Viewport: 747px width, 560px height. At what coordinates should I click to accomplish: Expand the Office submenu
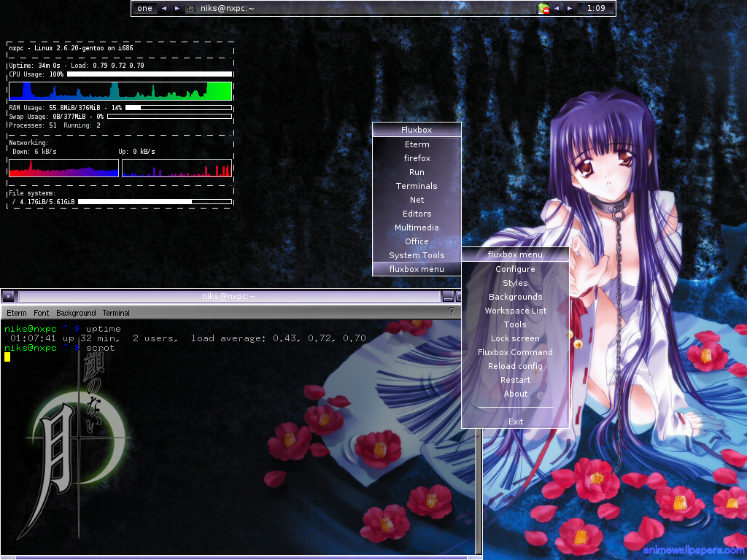pos(417,241)
